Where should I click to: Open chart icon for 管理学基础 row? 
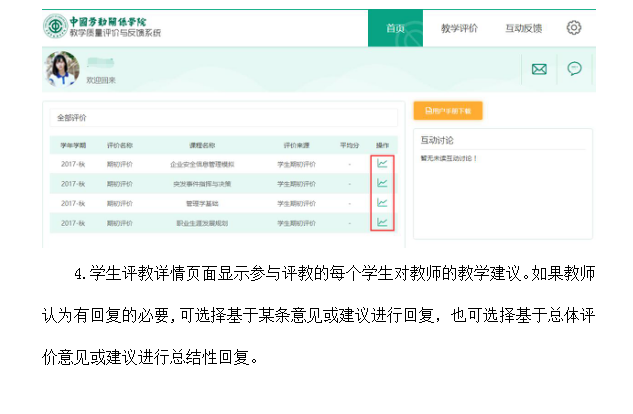click(x=382, y=203)
